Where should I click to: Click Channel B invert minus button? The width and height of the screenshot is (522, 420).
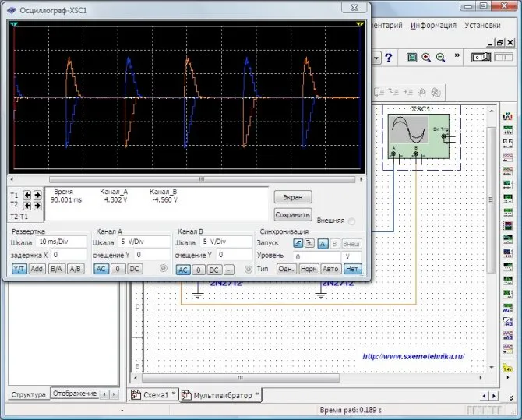click(229, 270)
